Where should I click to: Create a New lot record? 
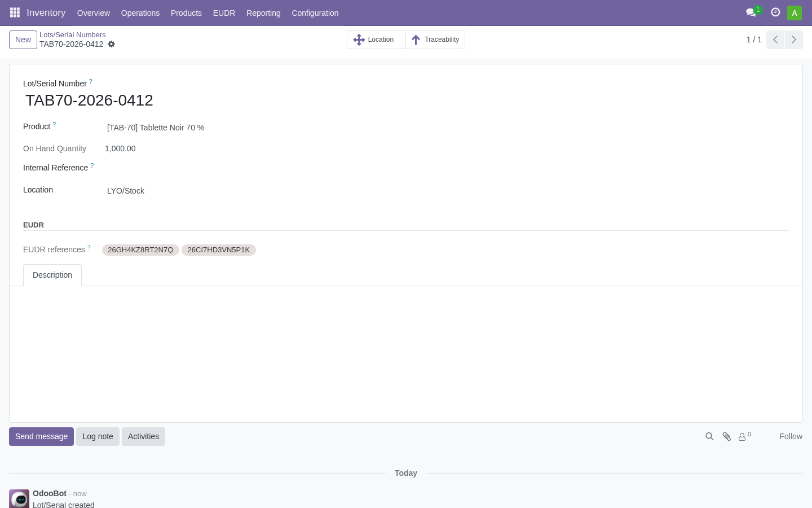23,40
